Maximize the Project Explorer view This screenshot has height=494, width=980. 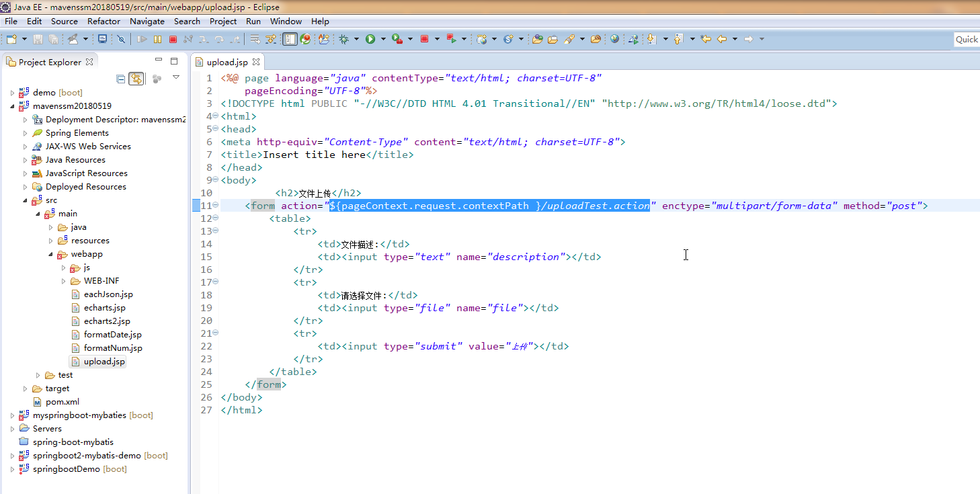(x=173, y=61)
